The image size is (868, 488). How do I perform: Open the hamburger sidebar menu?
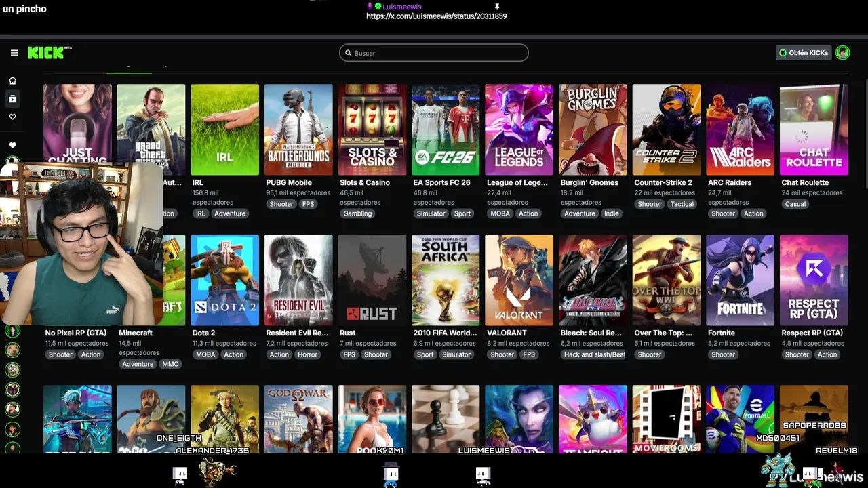tap(14, 53)
